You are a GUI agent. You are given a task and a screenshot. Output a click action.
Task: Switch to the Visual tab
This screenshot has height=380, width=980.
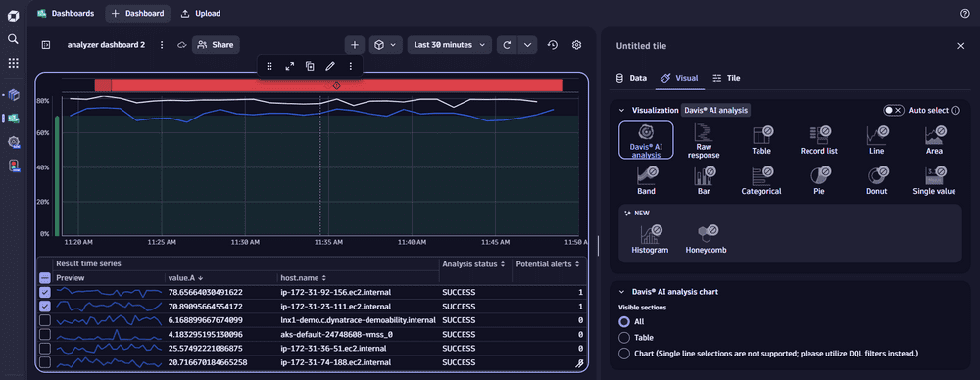tap(679, 78)
